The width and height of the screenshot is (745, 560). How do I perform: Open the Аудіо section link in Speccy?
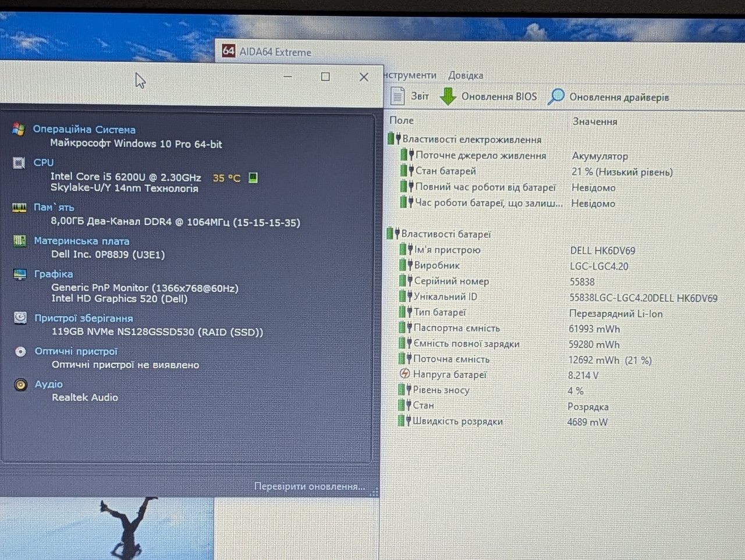click(x=49, y=384)
